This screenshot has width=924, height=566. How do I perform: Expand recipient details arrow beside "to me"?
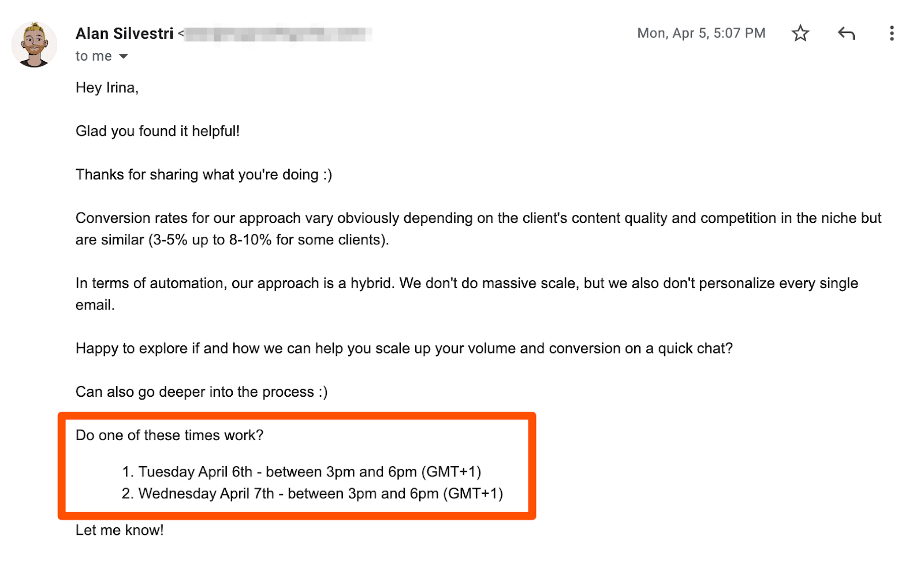123,57
